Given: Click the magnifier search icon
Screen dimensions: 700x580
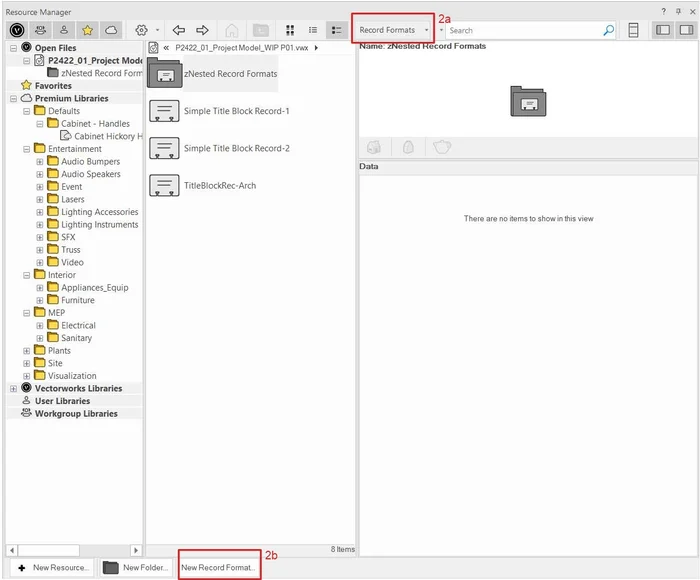Looking at the screenshot, I should point(608,31).
